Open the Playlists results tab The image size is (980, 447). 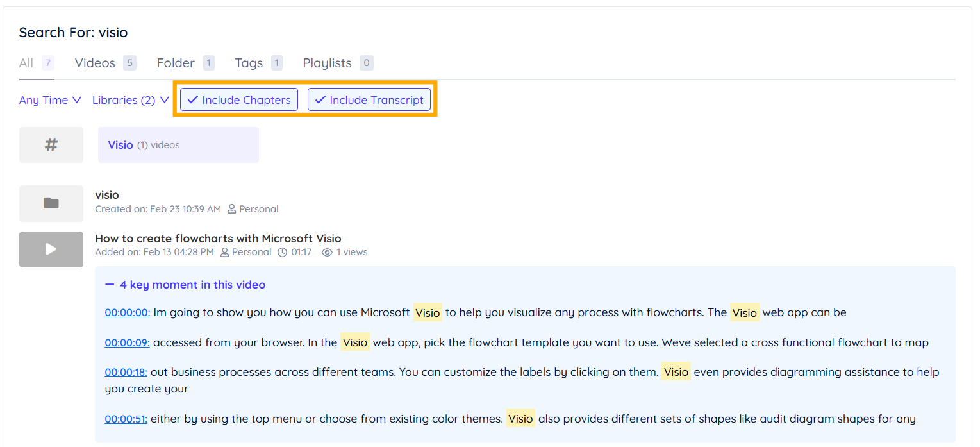[x=329, y=63]
